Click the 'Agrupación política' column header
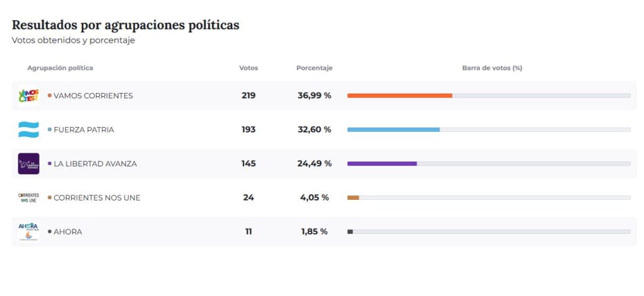This screenshot has width=644, height=296. [60, 68]
